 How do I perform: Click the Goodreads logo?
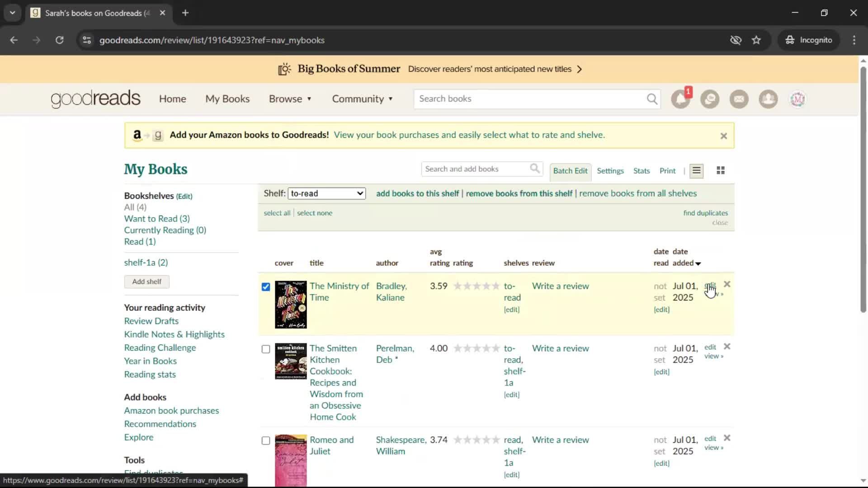(95, 99)
